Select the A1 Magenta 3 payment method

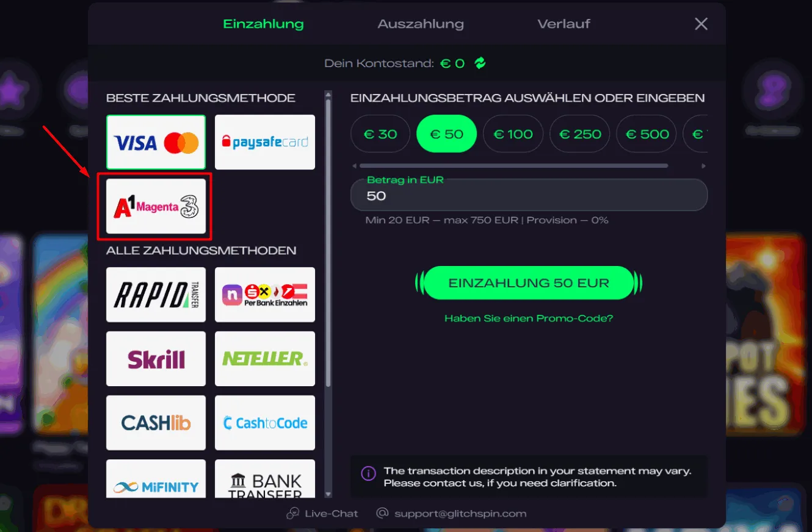click(156, 206)
